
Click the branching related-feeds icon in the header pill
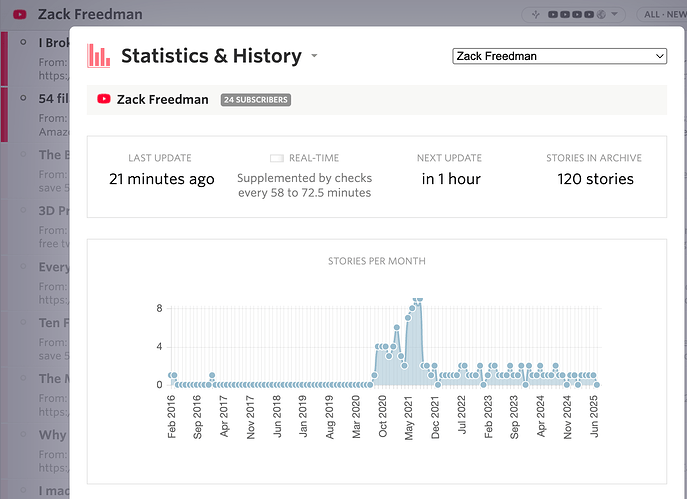536,14
